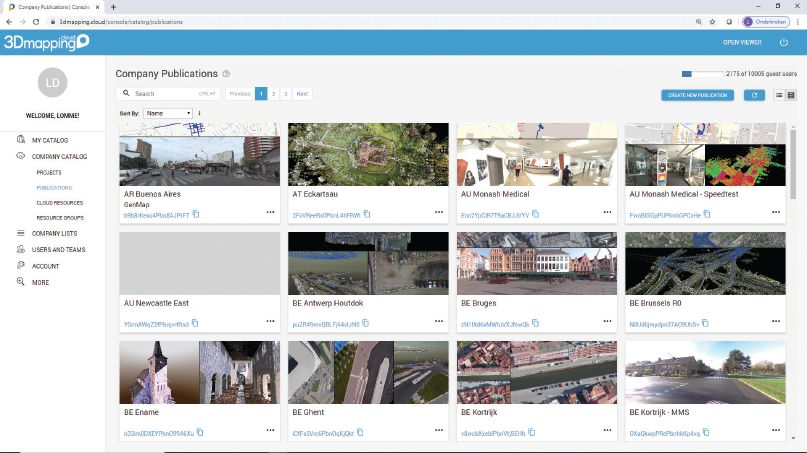The image size is (807, 453).
Task: Switch to grid card view layout
Action: click(791, 95)
